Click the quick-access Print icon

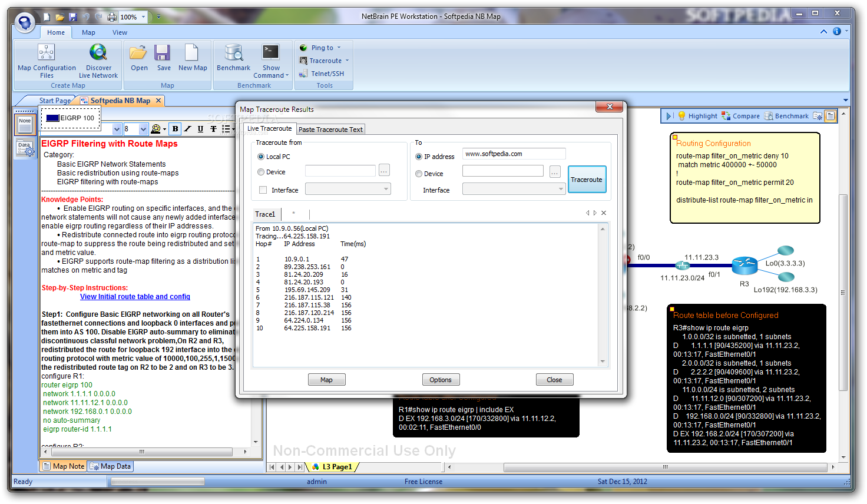[112, 17]
